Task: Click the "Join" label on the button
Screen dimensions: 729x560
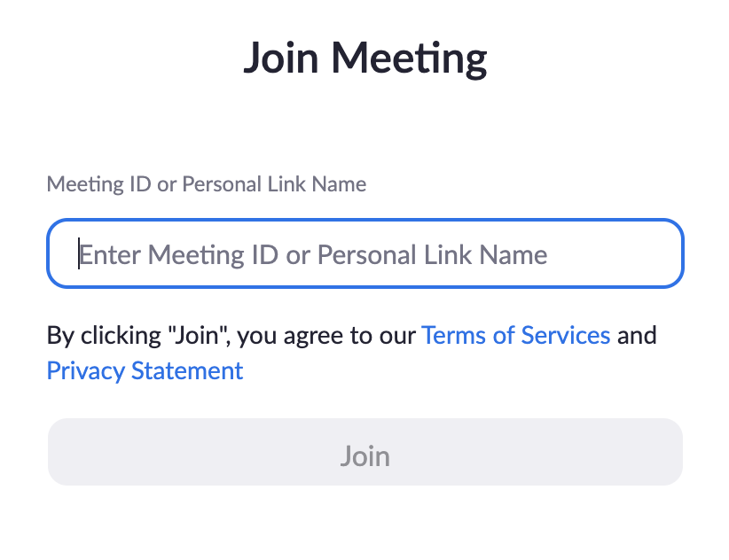Action: tap(364, 456)
